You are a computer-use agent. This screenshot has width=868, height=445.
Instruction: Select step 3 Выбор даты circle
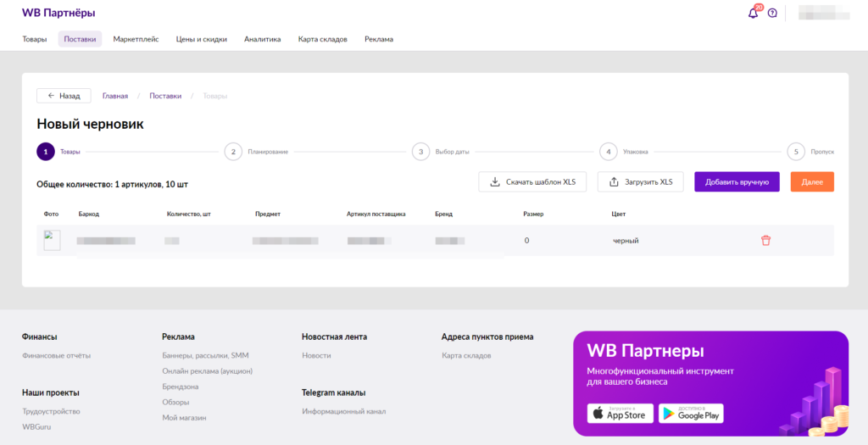pyautogui.click(x=420, y=152)
